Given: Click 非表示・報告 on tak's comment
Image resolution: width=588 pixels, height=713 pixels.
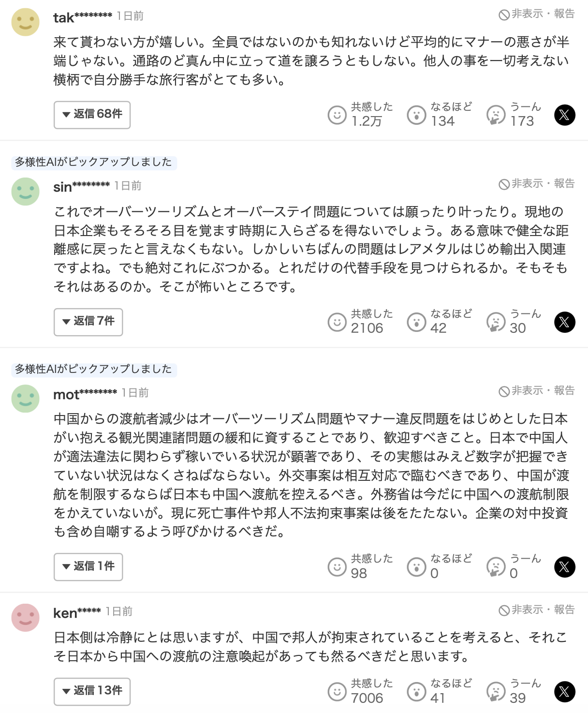Looking at the screenshot, I should click(536, 14).
